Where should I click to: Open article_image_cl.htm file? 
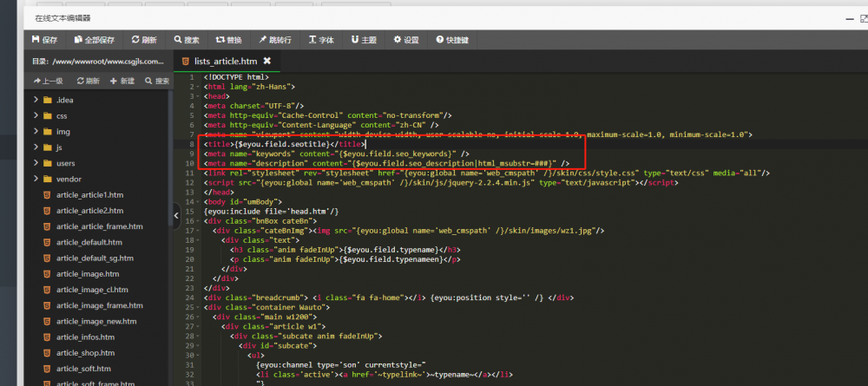pos(93,289)
